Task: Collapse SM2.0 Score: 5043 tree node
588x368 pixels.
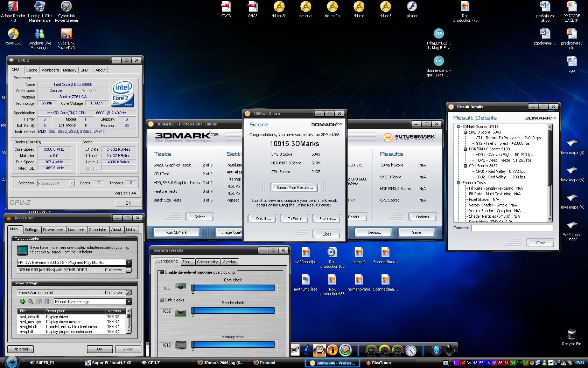Action: pyautogui.click(x=465, y=132)
